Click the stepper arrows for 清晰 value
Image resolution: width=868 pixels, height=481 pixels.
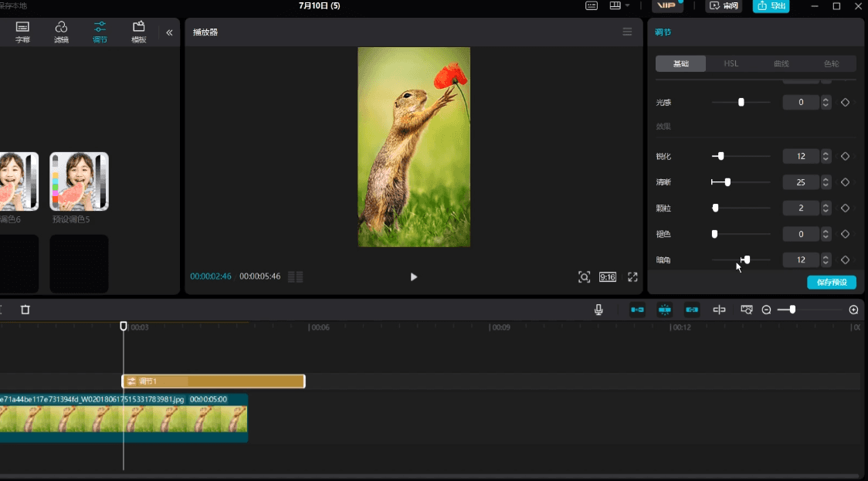[x=826, y=182]
